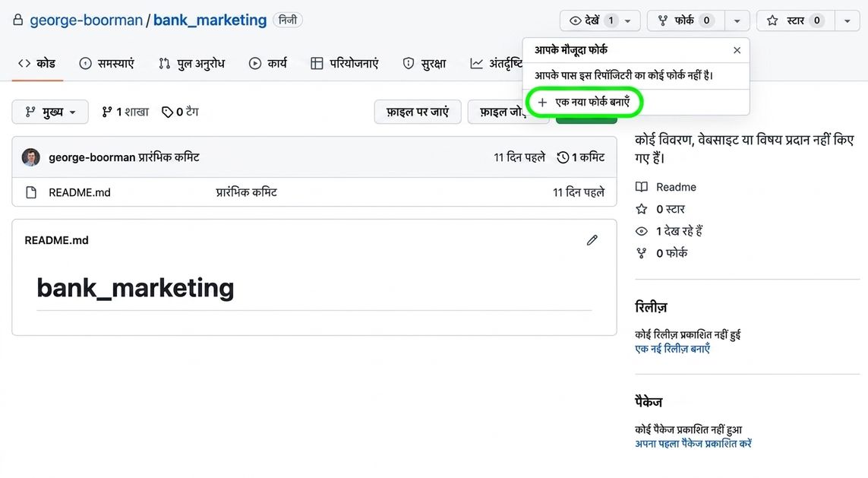Open the star lists dropdown arrow

847,21
